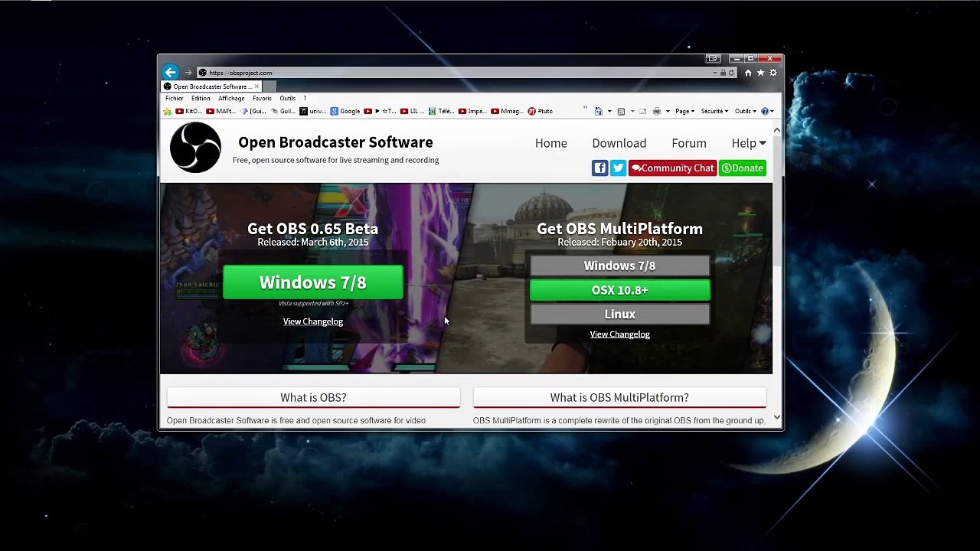980x551 pixels.
Task: Open the Outils menu in menu bar
Action: click(288, 98)
